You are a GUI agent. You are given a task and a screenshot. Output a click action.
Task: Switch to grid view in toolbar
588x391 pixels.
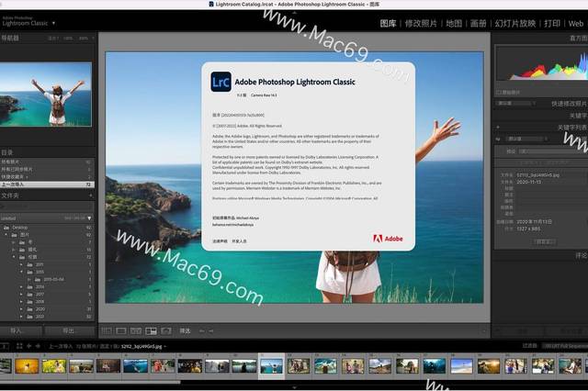(107, 331)
